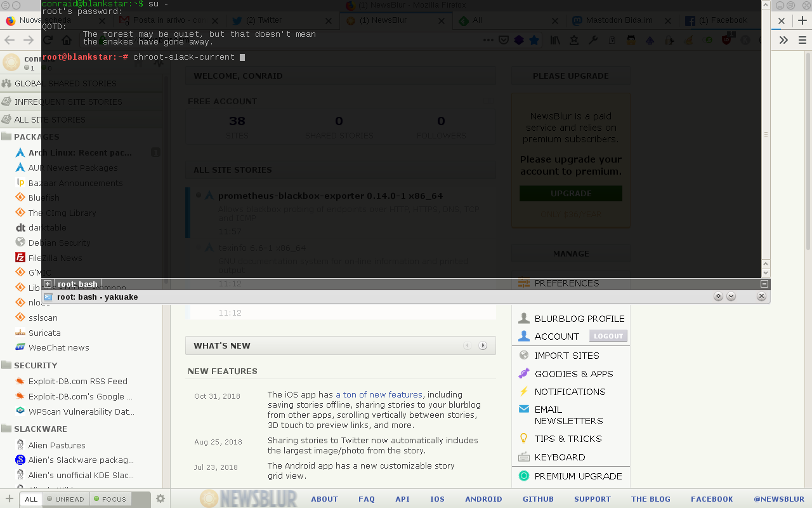The height and width of the screenshot is (508, 812).
Task: Click the ANDROID footer link
Action: coord(483,499)
